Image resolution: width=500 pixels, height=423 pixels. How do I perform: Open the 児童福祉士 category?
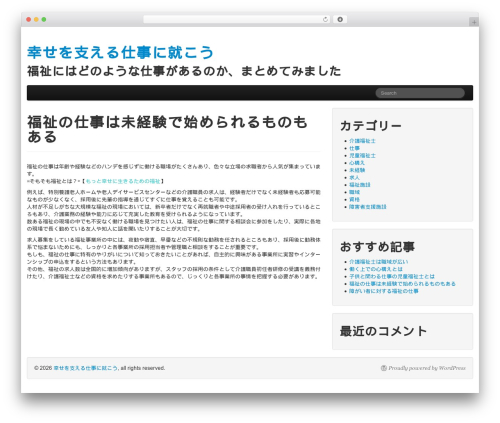point(362,156)
